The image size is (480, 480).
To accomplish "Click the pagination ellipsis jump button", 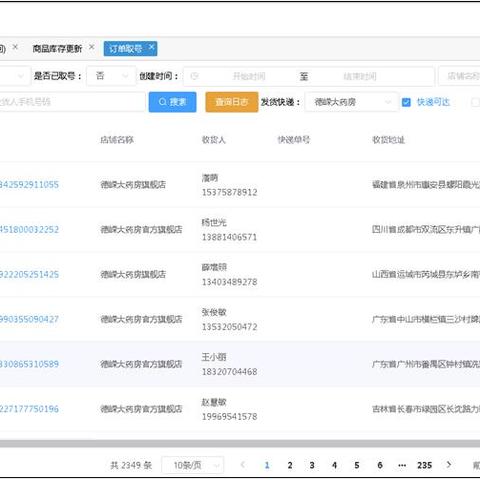I will coord(402,465).
